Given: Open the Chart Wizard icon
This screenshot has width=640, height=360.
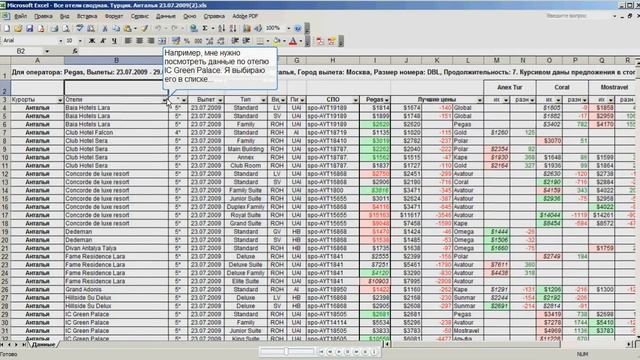Looking at the screenshot, I should tap(247, 28).
